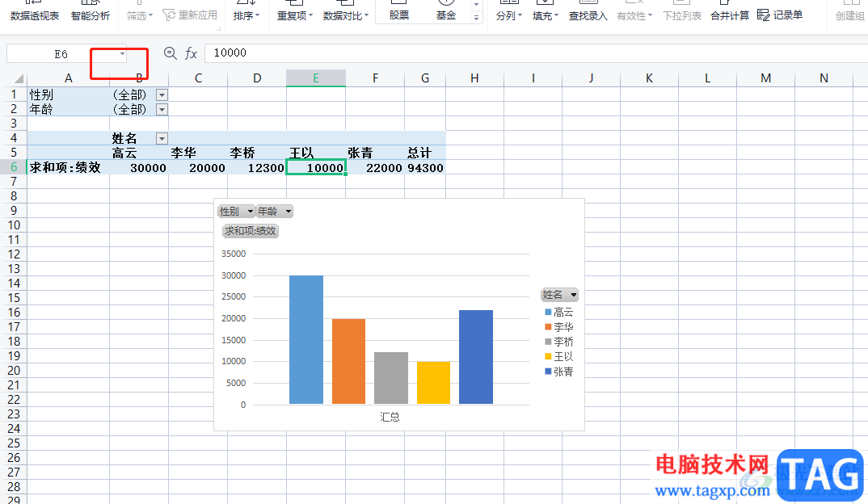This screenshot has height=504, width=868.
Task: Click the 查找录入 lookup entry tool
Action: coord(588,12)
